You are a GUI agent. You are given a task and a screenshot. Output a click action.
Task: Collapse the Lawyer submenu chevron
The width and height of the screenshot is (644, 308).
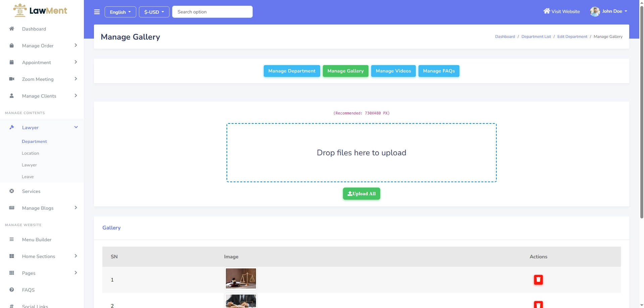tap(76, 127)
